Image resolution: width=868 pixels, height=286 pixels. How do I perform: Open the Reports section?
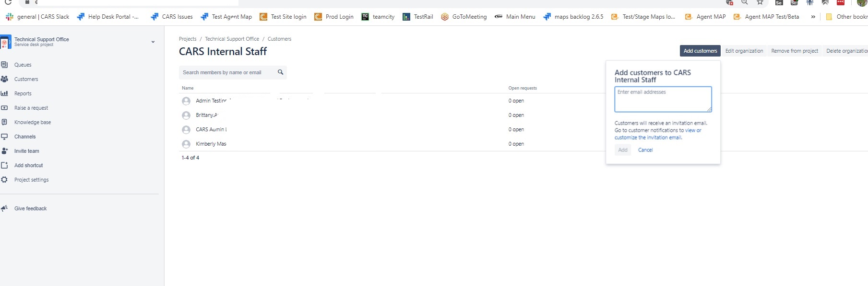23,93
